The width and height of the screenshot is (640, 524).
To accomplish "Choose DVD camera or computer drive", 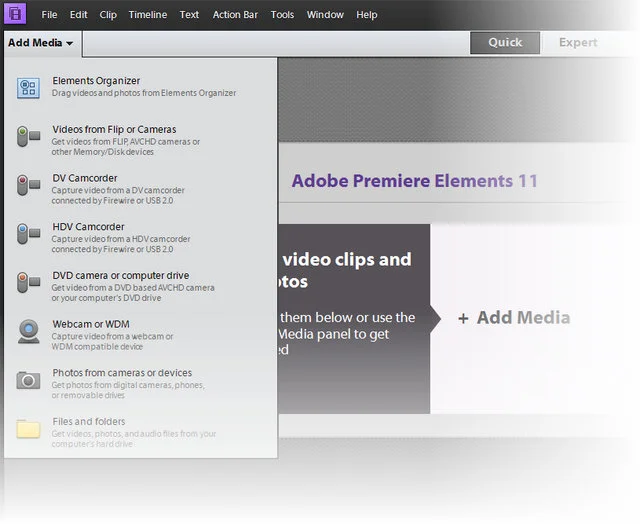I will point(121,275).
